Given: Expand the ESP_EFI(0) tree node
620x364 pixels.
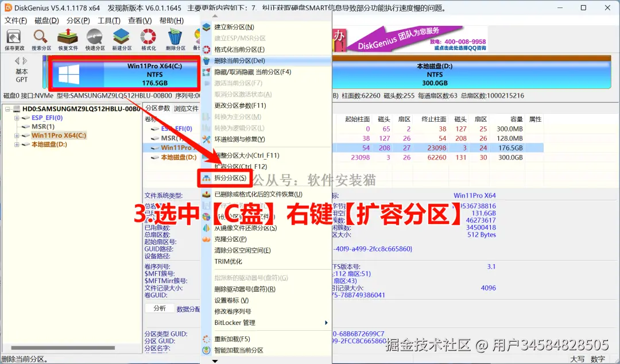Looking at the screenshot, I should [x=17, y=118].
